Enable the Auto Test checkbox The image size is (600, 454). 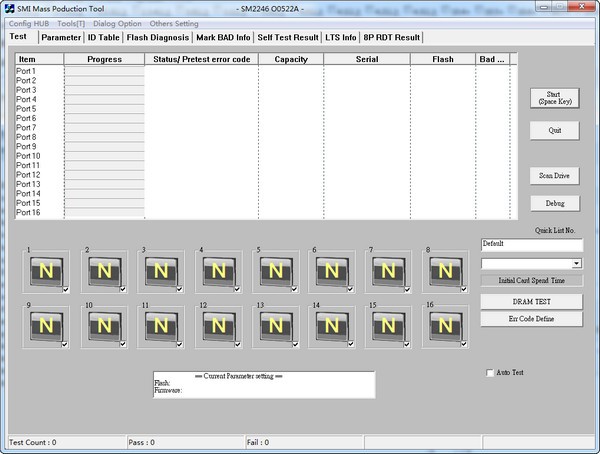[x=489, y=372]
